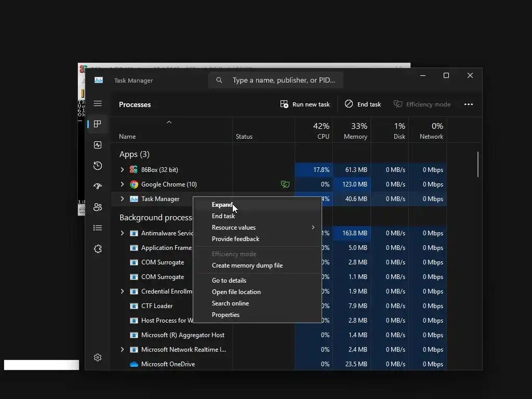Open the three-dot more options menu
Screen dimensions: 532x399
click(x=469, y=104)
